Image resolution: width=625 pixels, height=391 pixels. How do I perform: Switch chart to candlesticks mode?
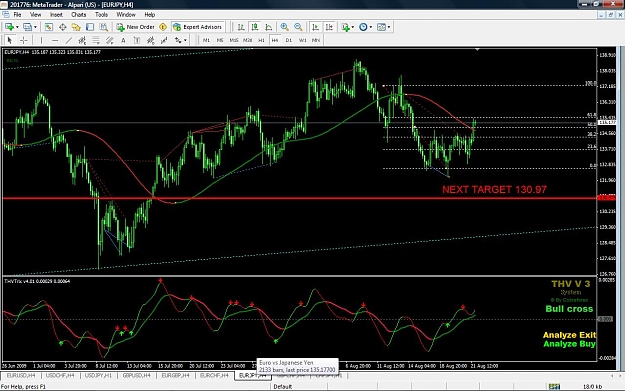255,27
